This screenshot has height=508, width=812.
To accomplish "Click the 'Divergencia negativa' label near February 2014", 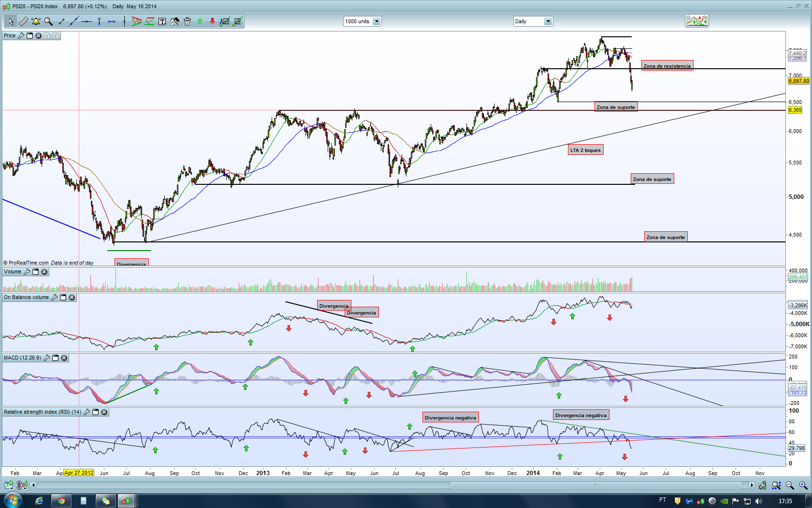I will coord(580,415).
